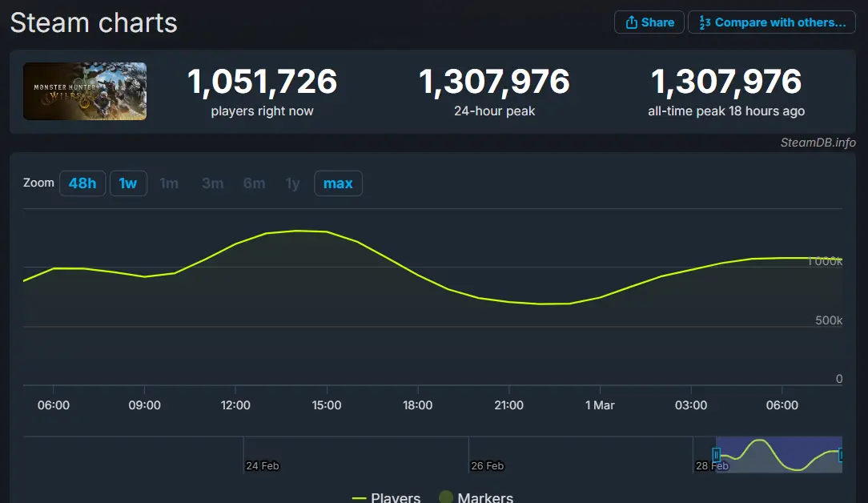Screen dimensions: 868x503
Task: Select the max zoom range
Action: click(338, 183)
